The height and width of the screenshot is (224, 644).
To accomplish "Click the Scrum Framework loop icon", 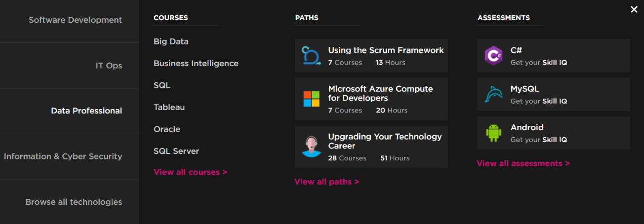I will coord(311,56).
